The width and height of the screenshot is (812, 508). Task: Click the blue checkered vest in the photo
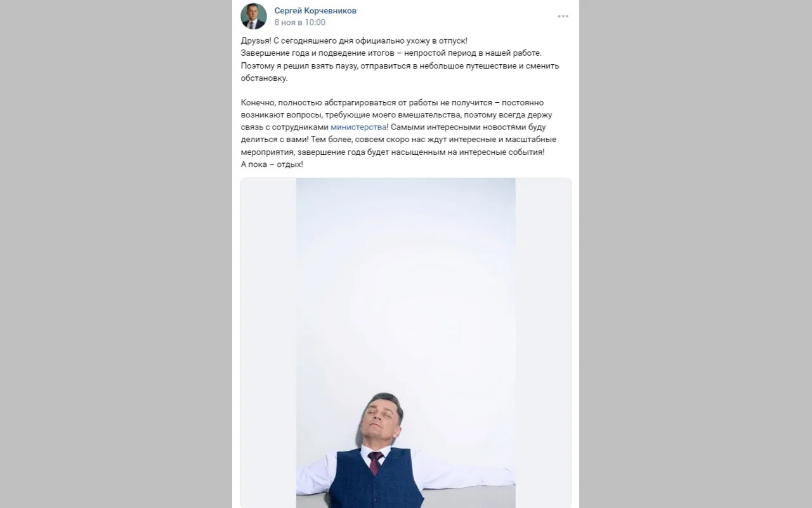click(377, 481)
